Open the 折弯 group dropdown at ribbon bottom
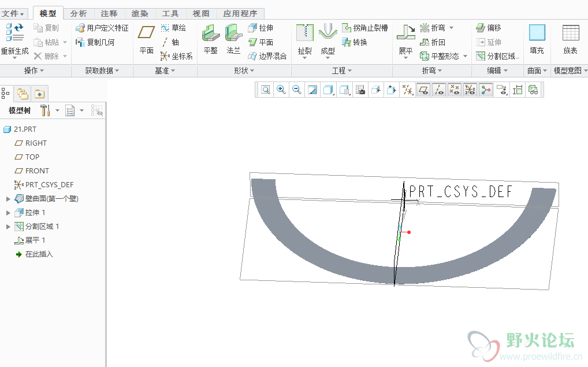 click(x=432, y=71)
